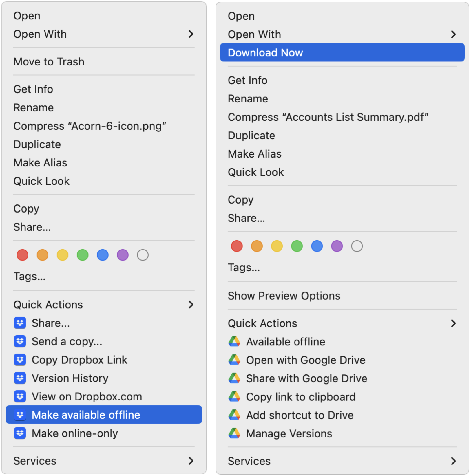Click Compress "Accounts List Summary.pdf"
This screenshot has width=471, height=476.
coord(328,117)
